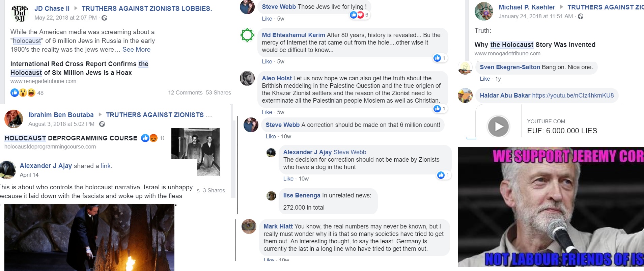The image size is (644, 271).
Task: Play the YOUTUBE.COM video preview
Action: point(498,126)
